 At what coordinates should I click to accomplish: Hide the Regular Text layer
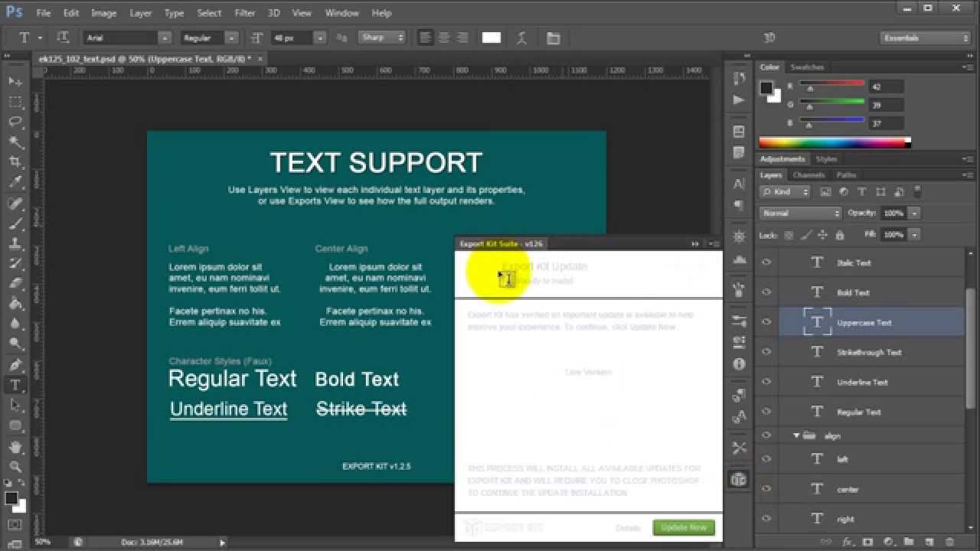pos(766,412)
